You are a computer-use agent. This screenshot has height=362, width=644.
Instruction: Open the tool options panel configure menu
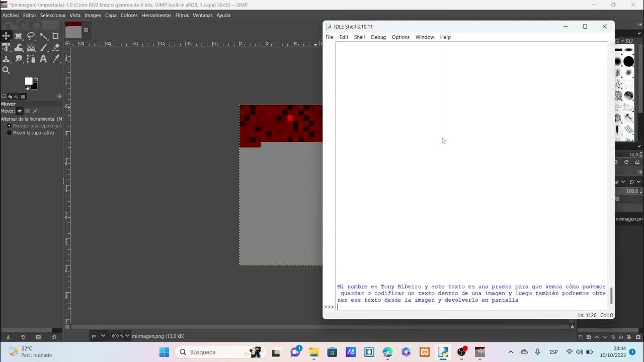click(59, 96)
